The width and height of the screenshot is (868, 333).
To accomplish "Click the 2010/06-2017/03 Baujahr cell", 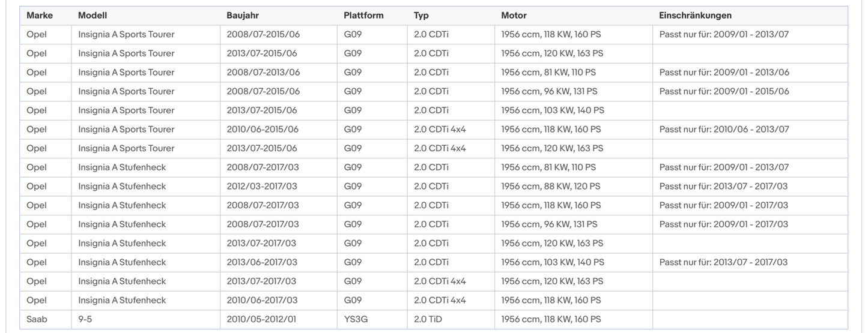I will [x=262, y=300].
